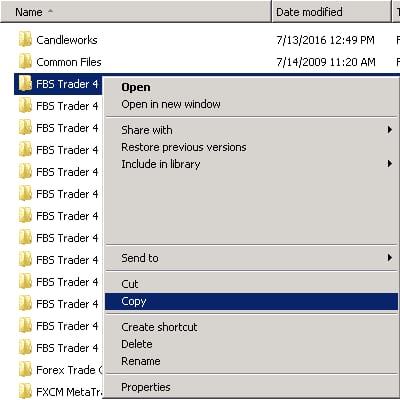
Task: Click the FXCM MetaTrader folder icon
Action: 25,391
